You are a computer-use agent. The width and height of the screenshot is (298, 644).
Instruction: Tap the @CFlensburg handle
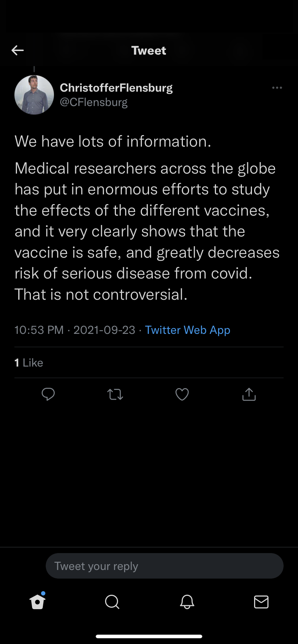pos(94,102)
